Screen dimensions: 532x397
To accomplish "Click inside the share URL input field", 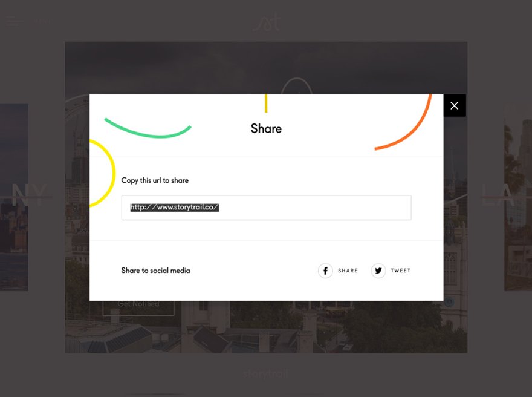I will click(x=266, y=207).
